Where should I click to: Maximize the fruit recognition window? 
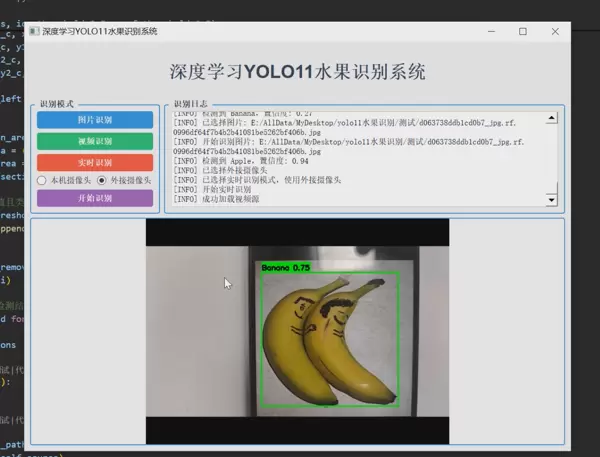click(x=522, y=32)
